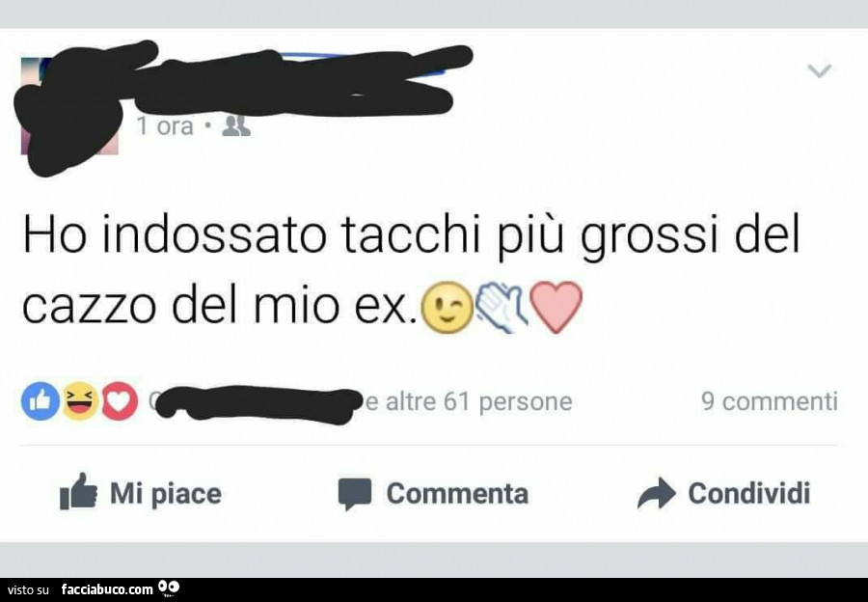Click the blacked-out profile picture thumbnail
The width and height of the screenshot is (868, 602).
point(69,106)
